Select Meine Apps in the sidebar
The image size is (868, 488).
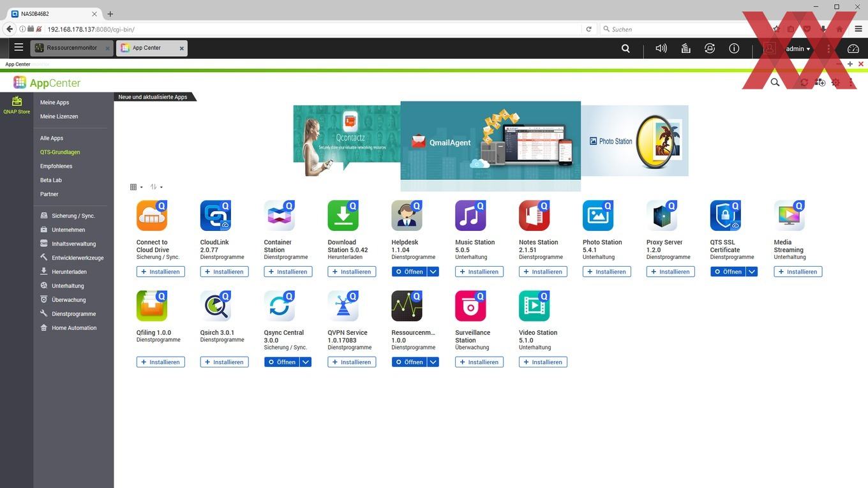point(54,102)
